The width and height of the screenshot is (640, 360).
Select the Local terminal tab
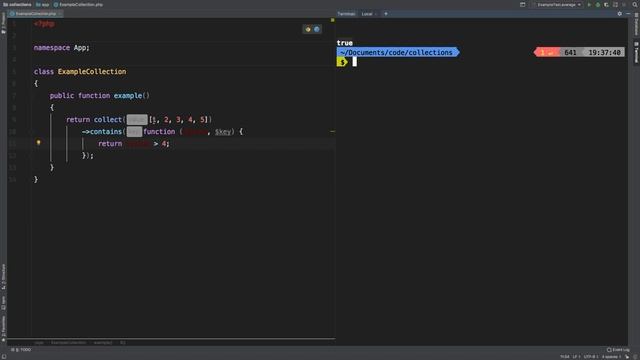(367, 13)
